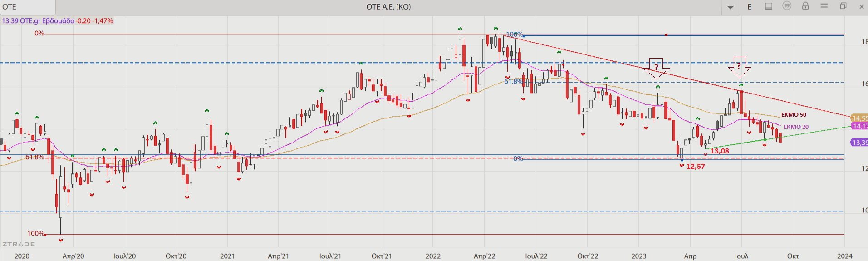Click the Ιουλ'22 date axis label

[536, 256]
